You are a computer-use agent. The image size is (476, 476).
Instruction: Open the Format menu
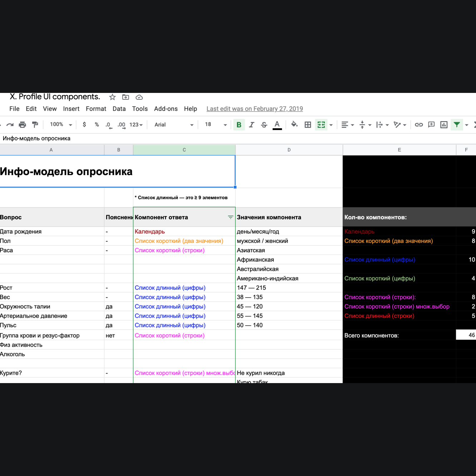click(96, 109)
